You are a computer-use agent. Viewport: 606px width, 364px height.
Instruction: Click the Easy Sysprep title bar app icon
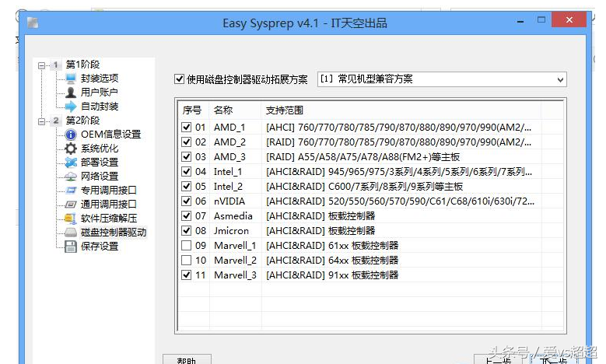[x=33, y=23]
